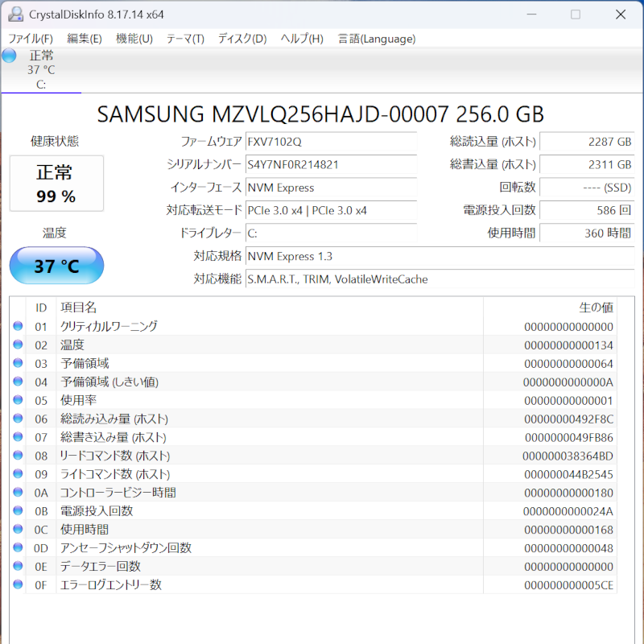Click total host reads value 2287 GB
Viewport: 644px width, 644px height.
pos(587,142)
